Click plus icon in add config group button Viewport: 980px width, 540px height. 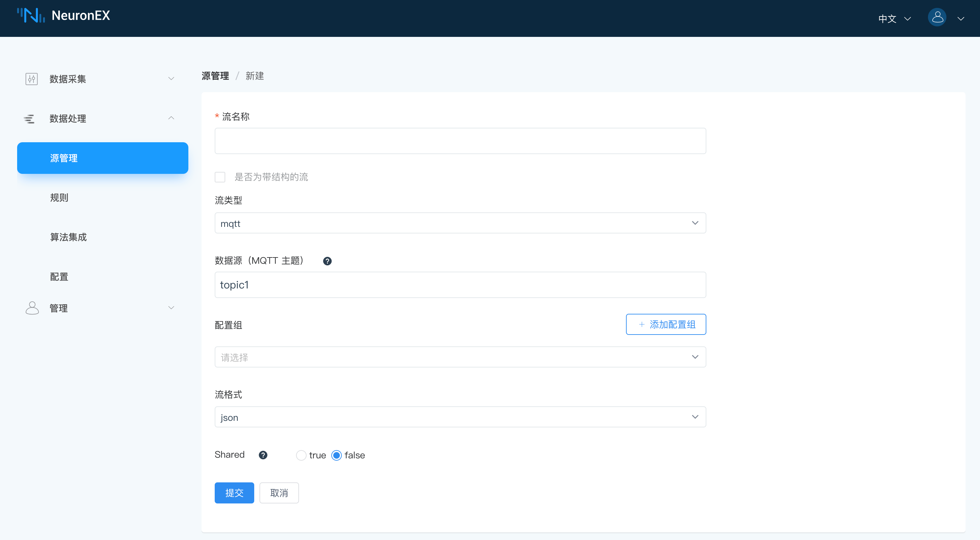641,324
